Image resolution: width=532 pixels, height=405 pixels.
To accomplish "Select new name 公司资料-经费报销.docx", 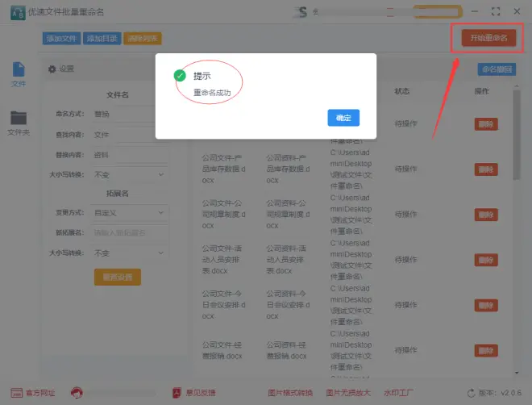I will (x=286, y=350).
